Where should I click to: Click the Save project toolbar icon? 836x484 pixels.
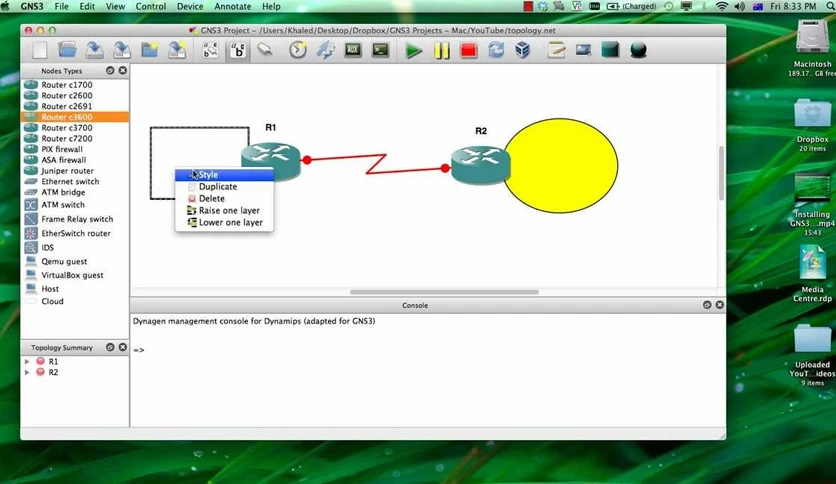(94, 50)
